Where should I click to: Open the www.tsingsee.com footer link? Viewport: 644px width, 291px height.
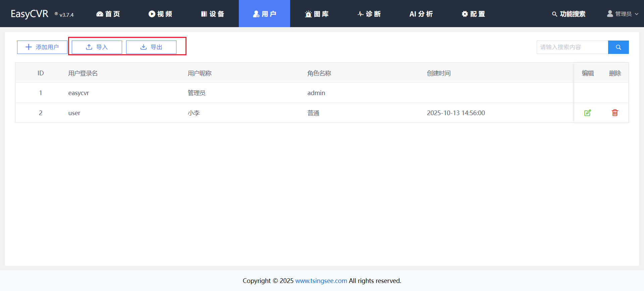tap(321, 281)
